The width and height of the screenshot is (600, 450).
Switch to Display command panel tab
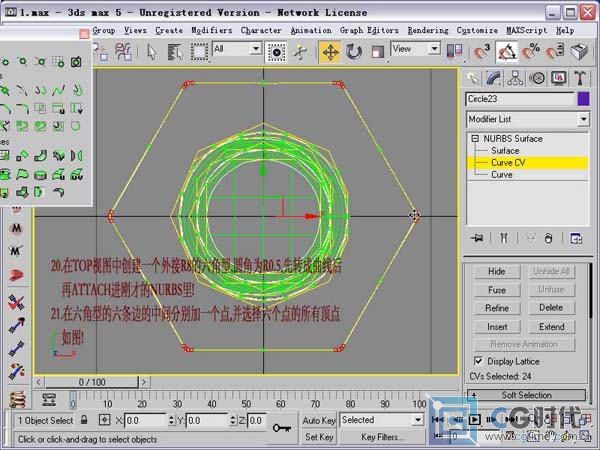[x=559, y=78]
